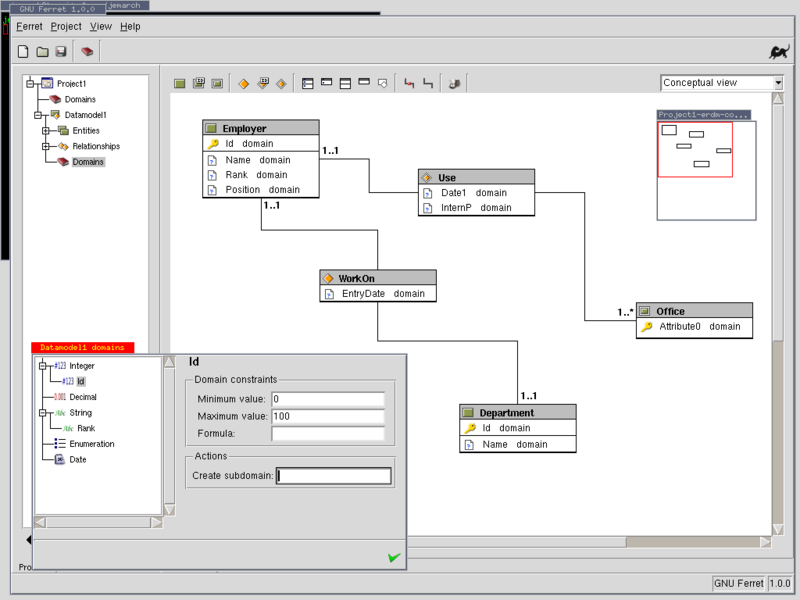Click "Attribute0 domain" in Office
Image resolution: width=800 pixels, height=600 pixels.
[x=699, y=327]
